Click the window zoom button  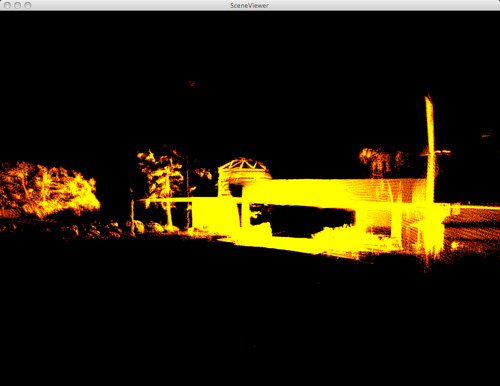tap(28, 5)
